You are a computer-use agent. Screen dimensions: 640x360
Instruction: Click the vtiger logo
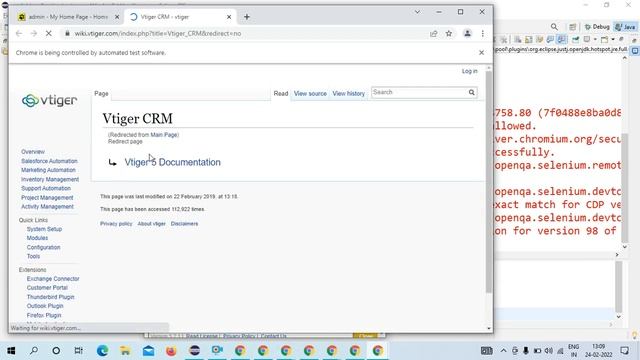[49, 100]
